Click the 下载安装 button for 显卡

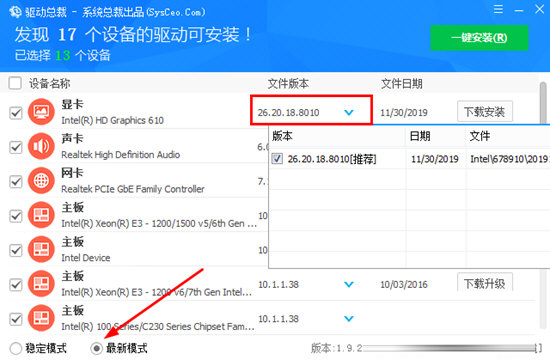click(485, 112)
